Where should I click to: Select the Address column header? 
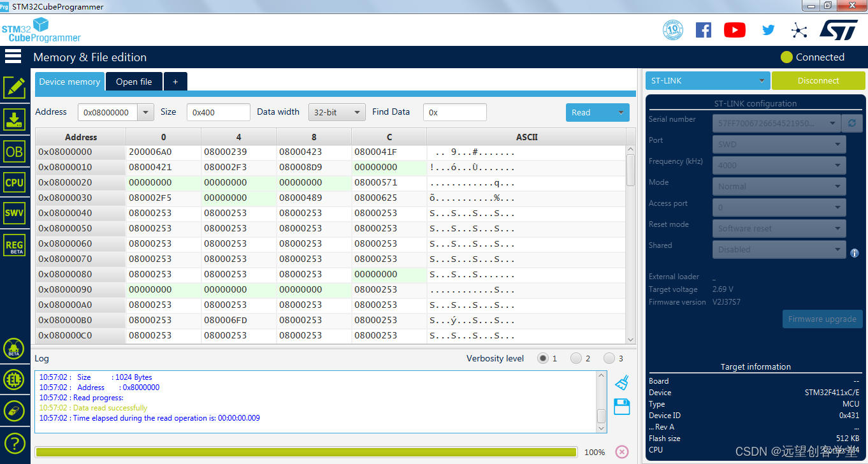pyautogui.click(x=81, y=137)
